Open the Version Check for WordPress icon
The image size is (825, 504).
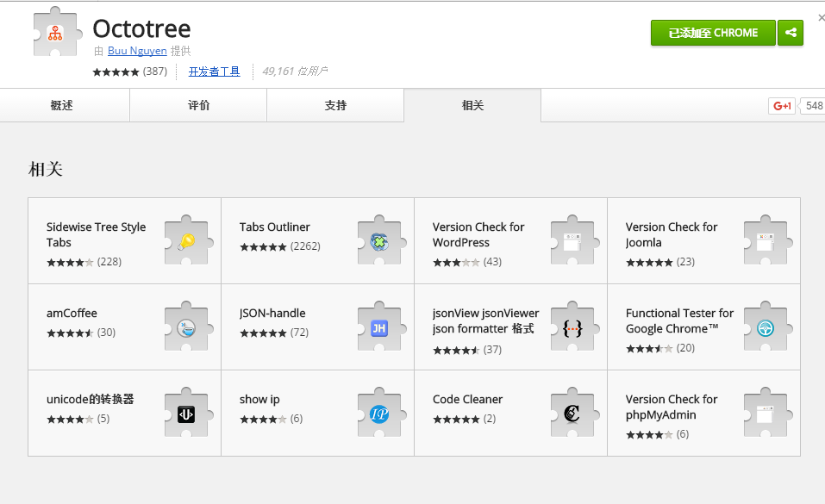pos(573,240)
